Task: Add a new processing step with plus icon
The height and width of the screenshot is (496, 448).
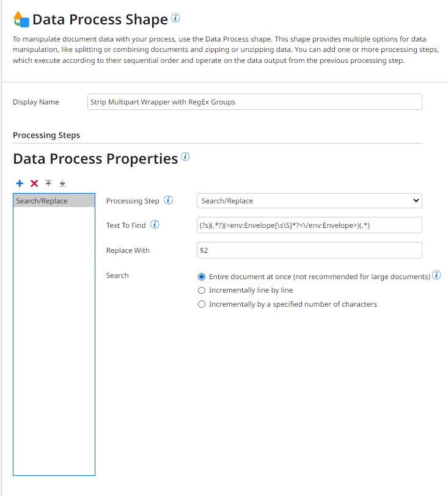Action: pyautogui.click(x=20, y=183)
